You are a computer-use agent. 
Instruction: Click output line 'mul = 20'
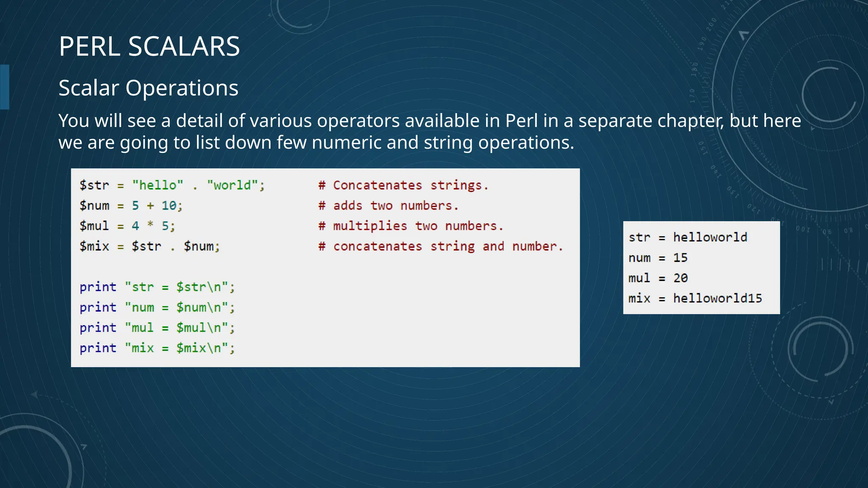pos(658,278)
